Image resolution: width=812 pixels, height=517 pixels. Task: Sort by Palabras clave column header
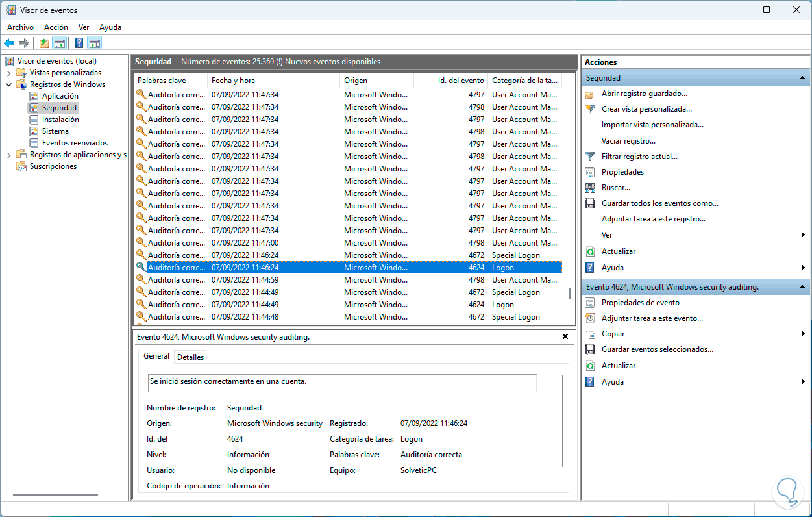pyautogui.click(x=170, y=81)
